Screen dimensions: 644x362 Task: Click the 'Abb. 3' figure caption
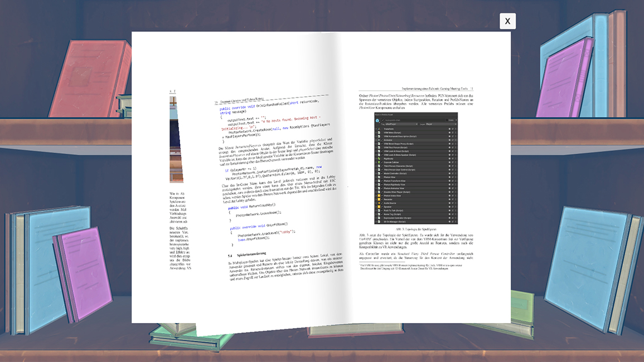415,229
